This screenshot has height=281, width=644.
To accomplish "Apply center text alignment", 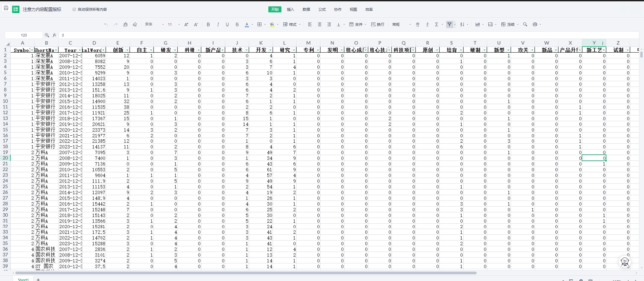I will point(320,24).
